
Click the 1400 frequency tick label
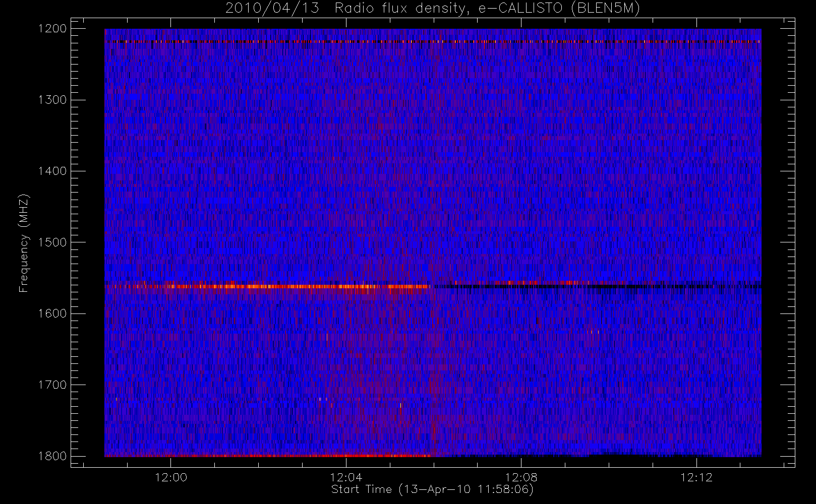(52, 171)
